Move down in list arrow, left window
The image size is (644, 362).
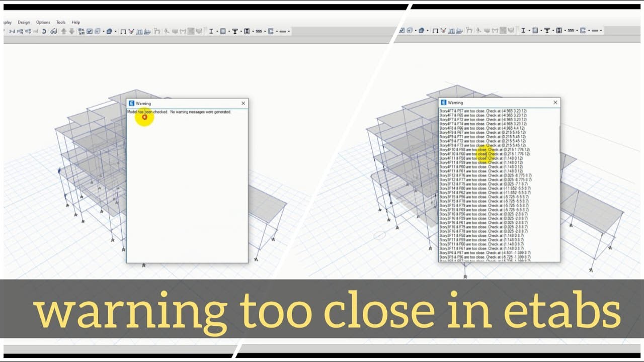coord(72,31)
